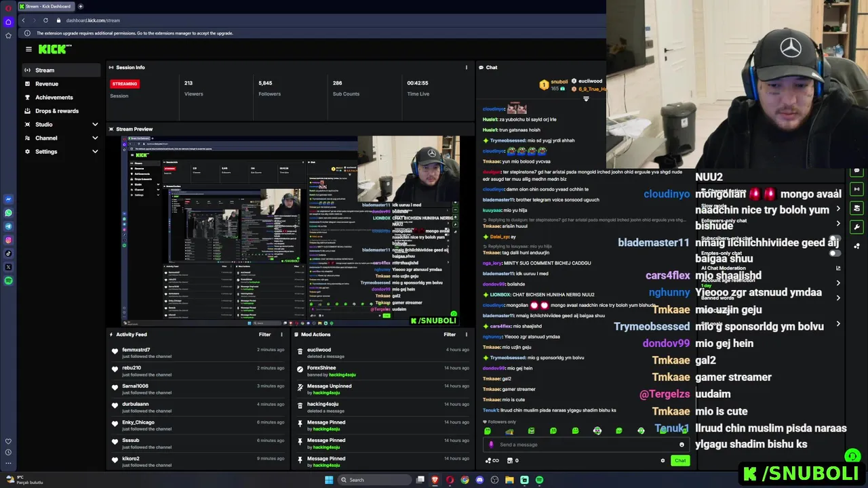Open Session Info options menu

click(466, 67)
